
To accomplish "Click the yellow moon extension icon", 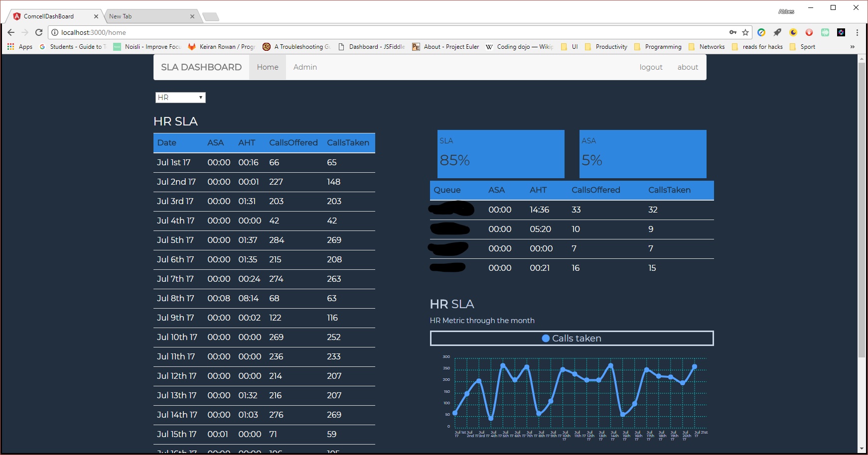I will click(793, 32).
